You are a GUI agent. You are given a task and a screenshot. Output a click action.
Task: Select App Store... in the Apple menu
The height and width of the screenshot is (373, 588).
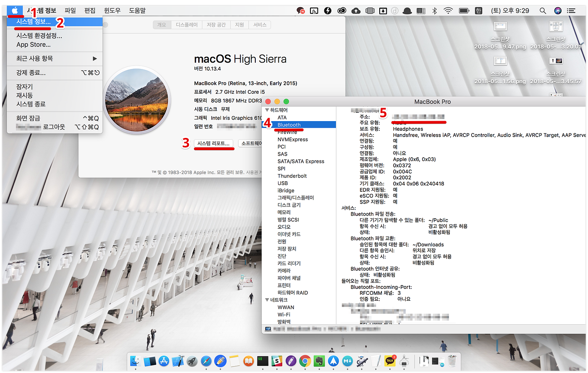click(55, 45)
